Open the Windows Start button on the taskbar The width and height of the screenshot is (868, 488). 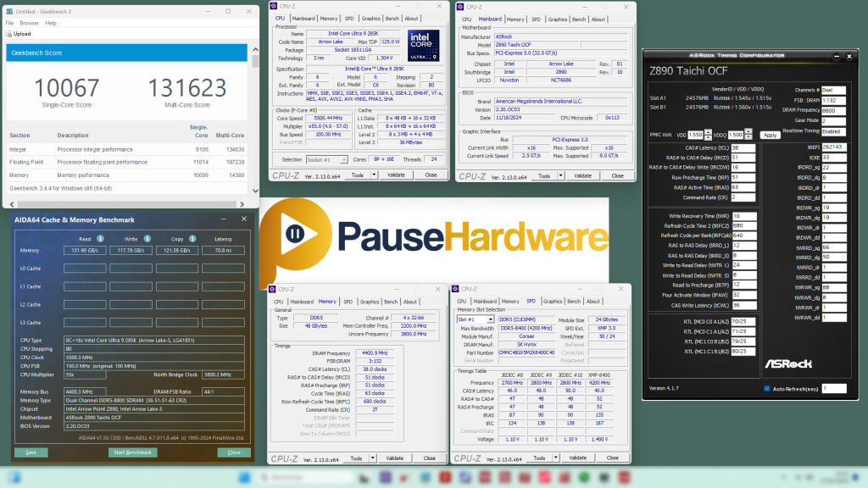click(244, 477)
